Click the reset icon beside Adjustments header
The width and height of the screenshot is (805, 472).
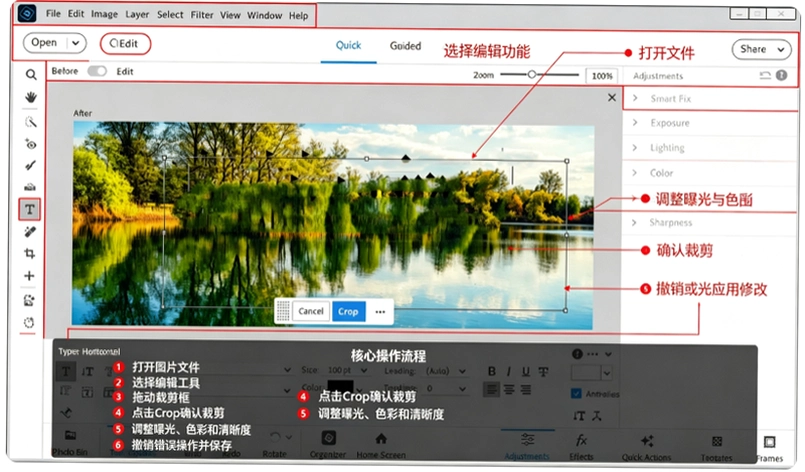(x=765, y=75)
